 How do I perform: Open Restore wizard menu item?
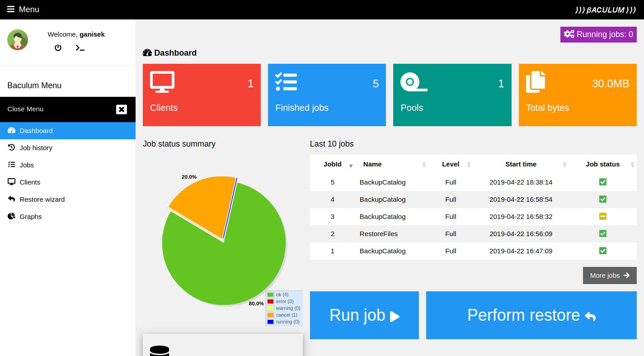coord(68,199)
